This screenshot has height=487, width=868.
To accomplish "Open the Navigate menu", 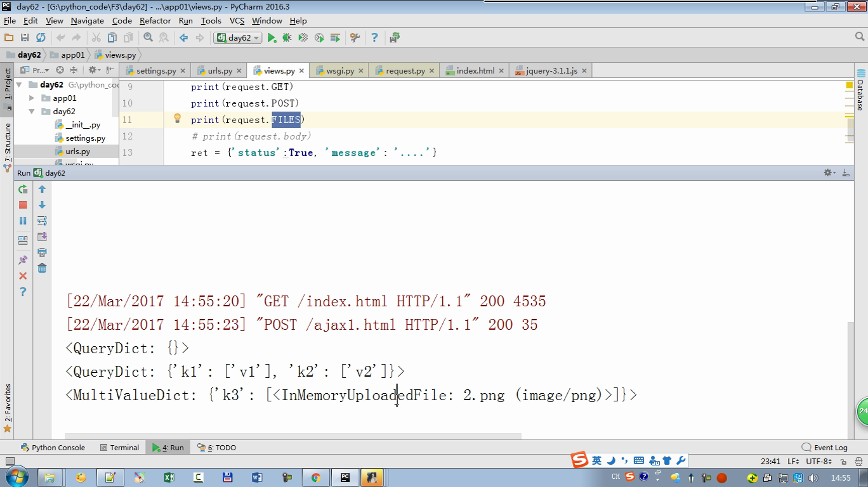I will tap(87, 20).
